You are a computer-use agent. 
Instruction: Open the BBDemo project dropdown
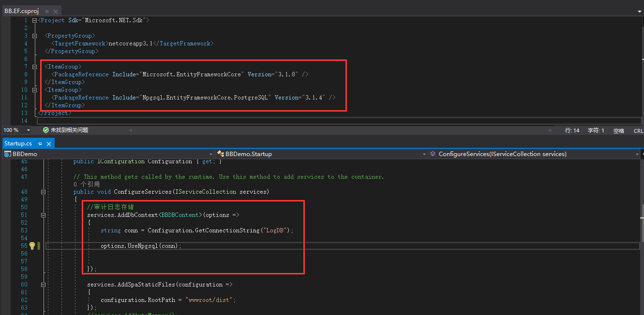(210, 154)
